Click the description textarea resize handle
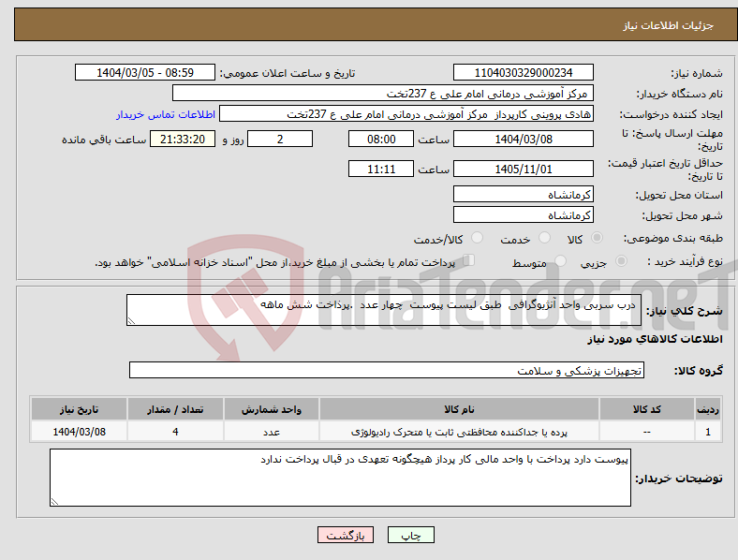This screenshot has height=560, width=738. (131, 321)
